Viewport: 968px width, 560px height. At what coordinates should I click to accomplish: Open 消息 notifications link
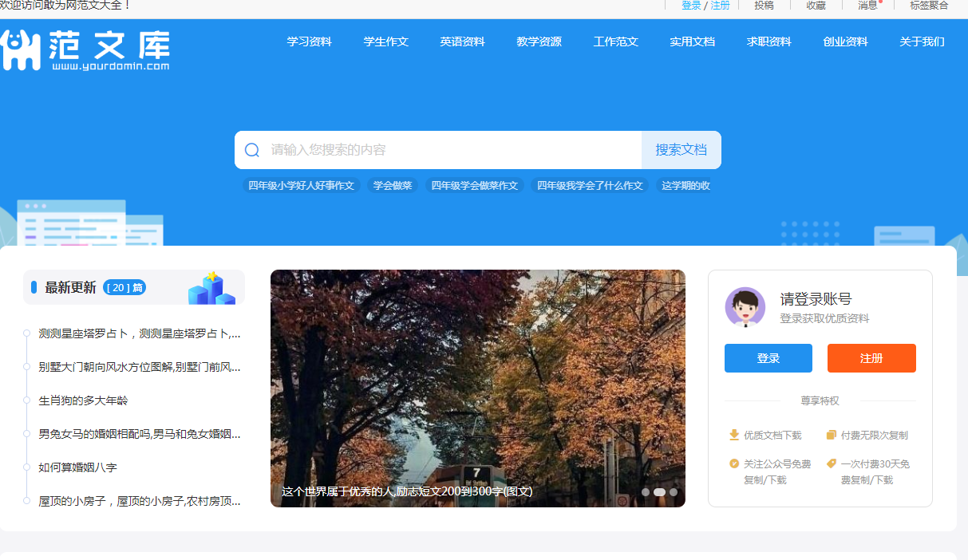868,6
